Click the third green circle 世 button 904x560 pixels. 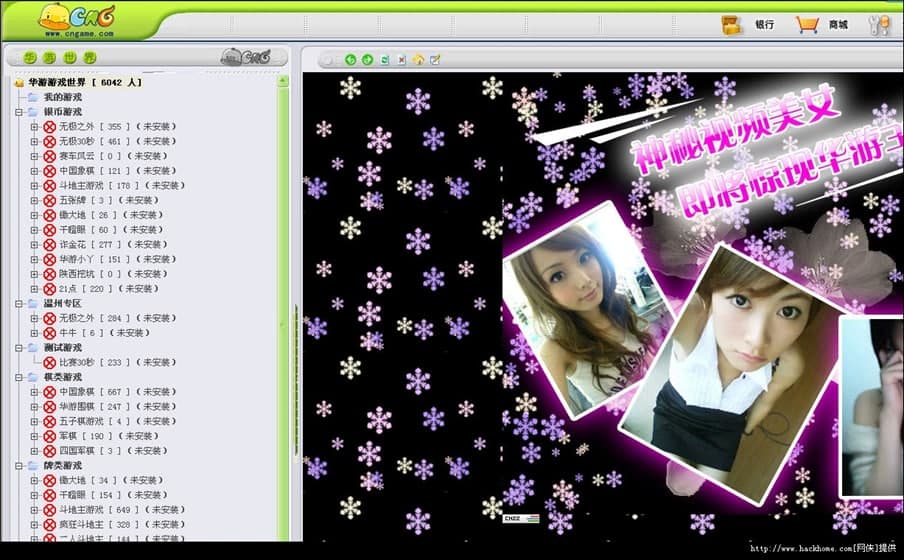[70, 58]
